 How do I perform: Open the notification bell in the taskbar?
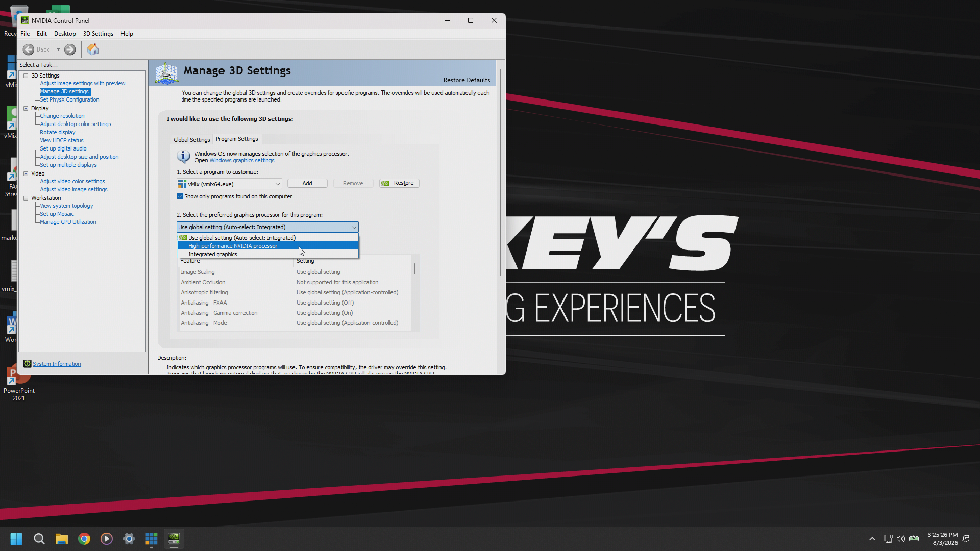pyautogui.click(x=966, y=539)
